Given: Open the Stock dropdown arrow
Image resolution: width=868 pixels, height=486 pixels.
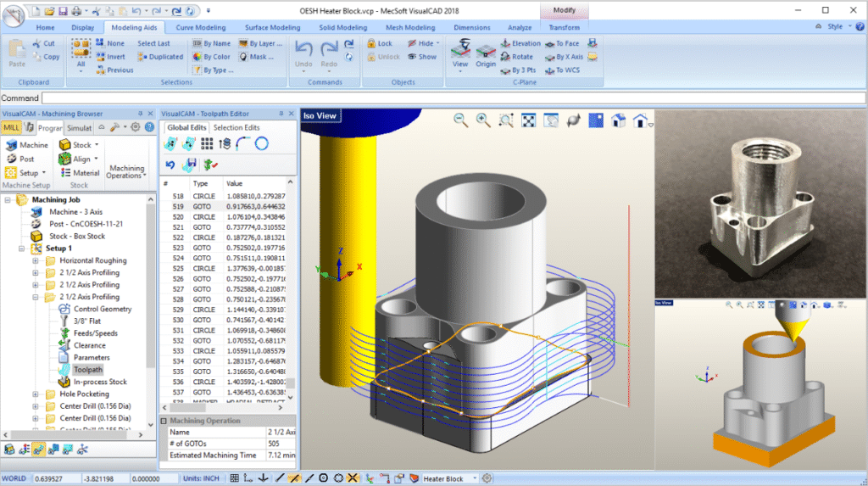Looking at the screenshot, I should pyautogui.click(x=97, y=145).
